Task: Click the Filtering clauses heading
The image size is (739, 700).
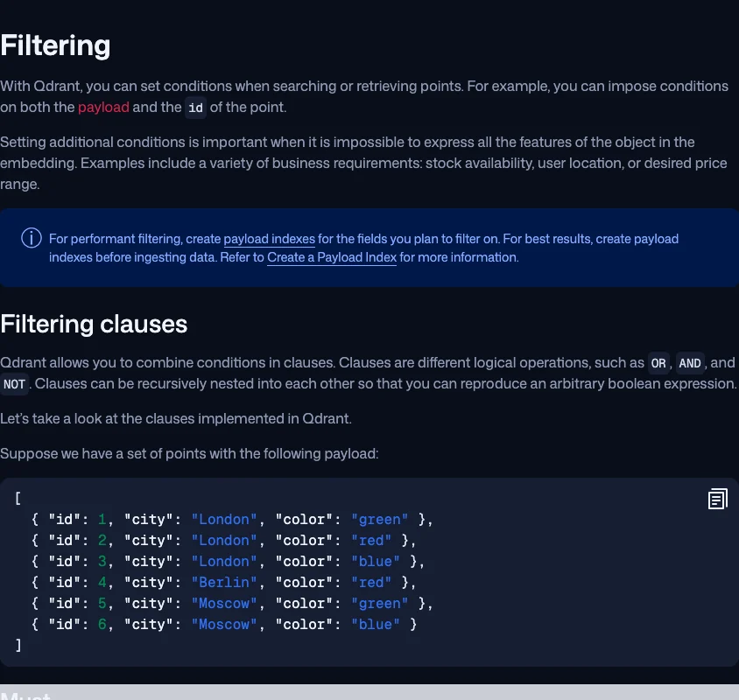Action: point(94,324)
